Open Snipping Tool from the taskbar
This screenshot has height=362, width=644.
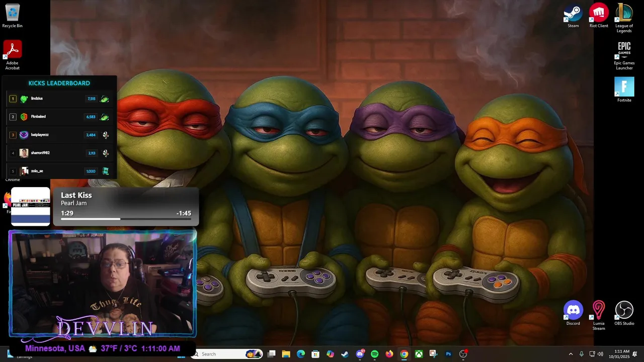click(x=433, y=354)
